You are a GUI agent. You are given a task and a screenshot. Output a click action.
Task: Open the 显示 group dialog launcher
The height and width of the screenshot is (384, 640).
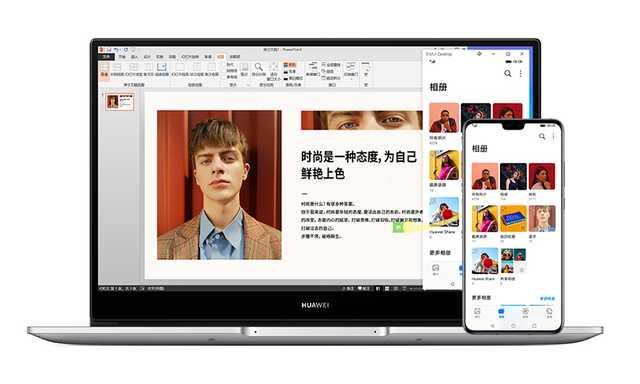(x=248, y=85)
